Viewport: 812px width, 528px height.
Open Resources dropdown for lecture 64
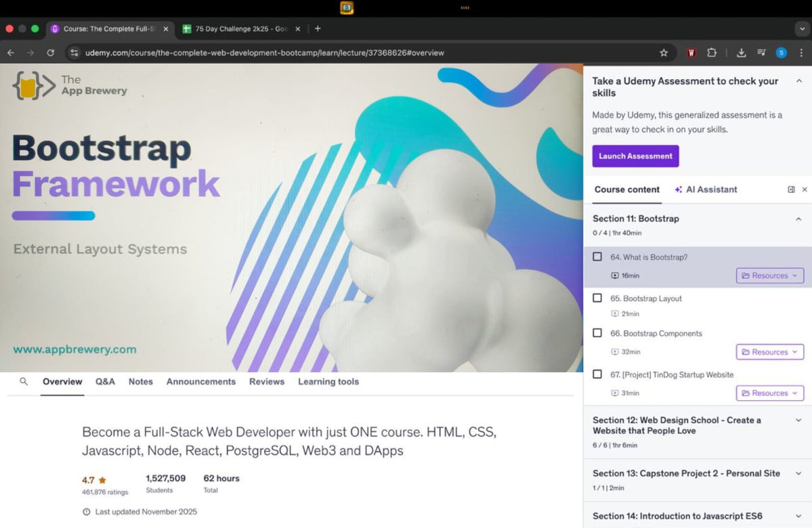pyautogui.click(x=770, y=276)
